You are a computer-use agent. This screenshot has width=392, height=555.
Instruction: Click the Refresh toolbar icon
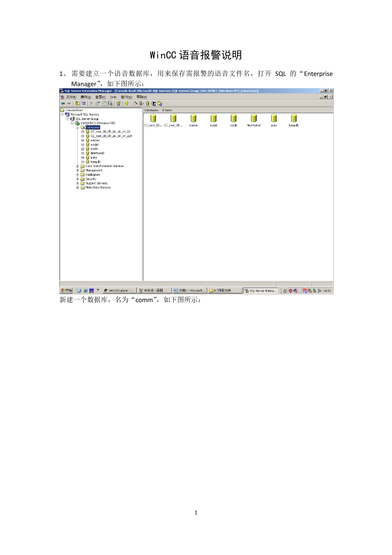tap(104, 103)
